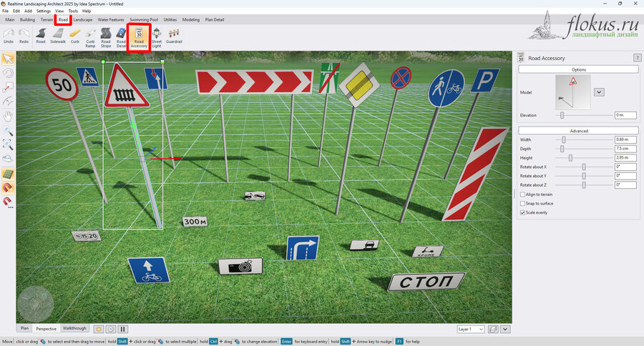Image resolution: width=644 pixels, height=346 pixels.
Task: Toggle the magnet snap button
Action: coord(8,188)
